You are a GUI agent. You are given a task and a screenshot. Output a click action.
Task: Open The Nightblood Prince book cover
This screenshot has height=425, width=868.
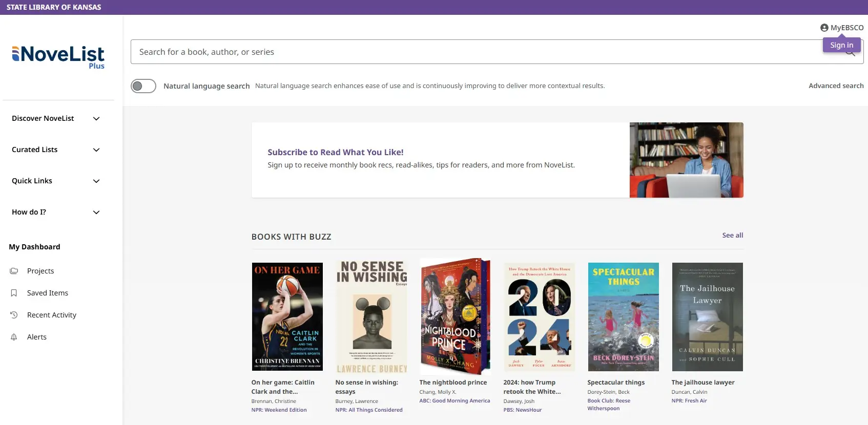pos(455,316)
